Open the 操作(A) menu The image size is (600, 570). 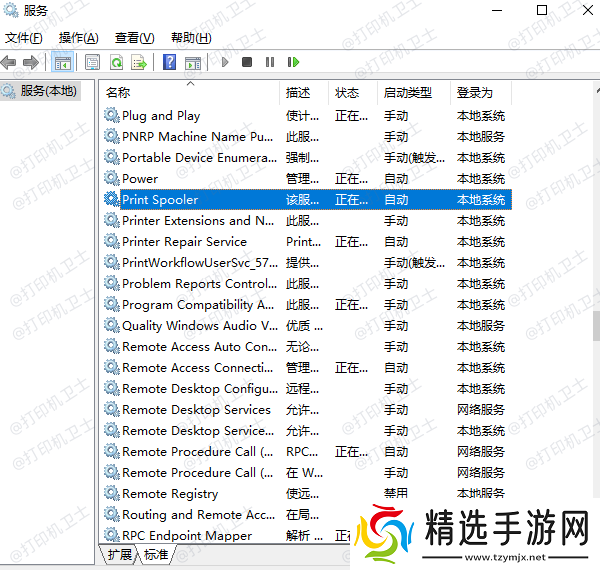78,38
